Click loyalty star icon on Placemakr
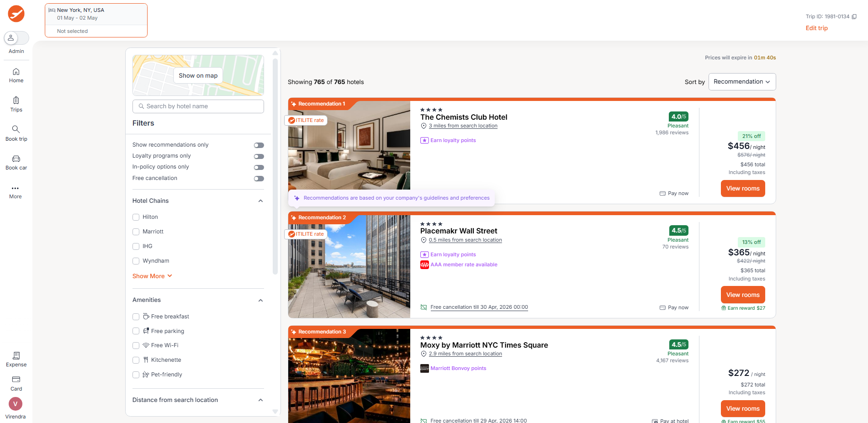The image size is (868, 423). point(424,255)
